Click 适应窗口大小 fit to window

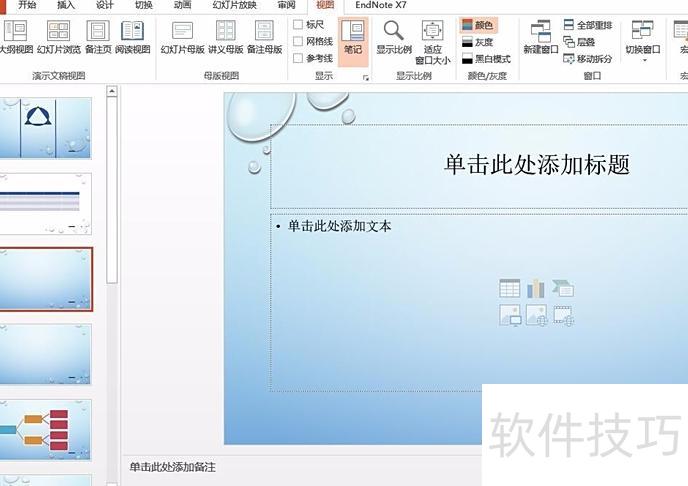433,43
